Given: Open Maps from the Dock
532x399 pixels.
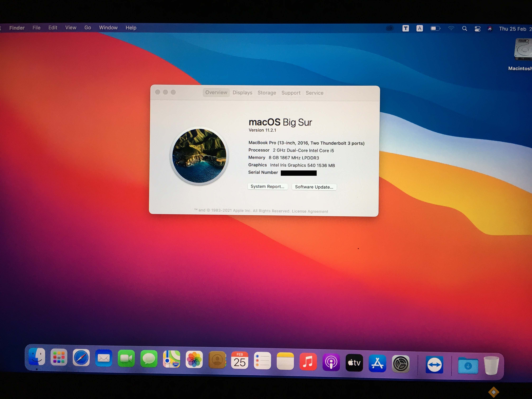Looking at the screenshot, I should point(172,359).
